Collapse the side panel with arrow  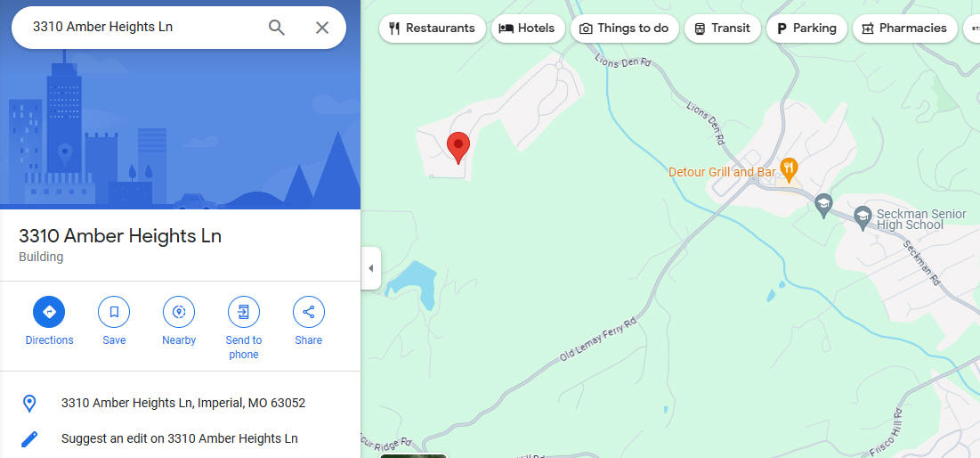[x=370, y=268]
